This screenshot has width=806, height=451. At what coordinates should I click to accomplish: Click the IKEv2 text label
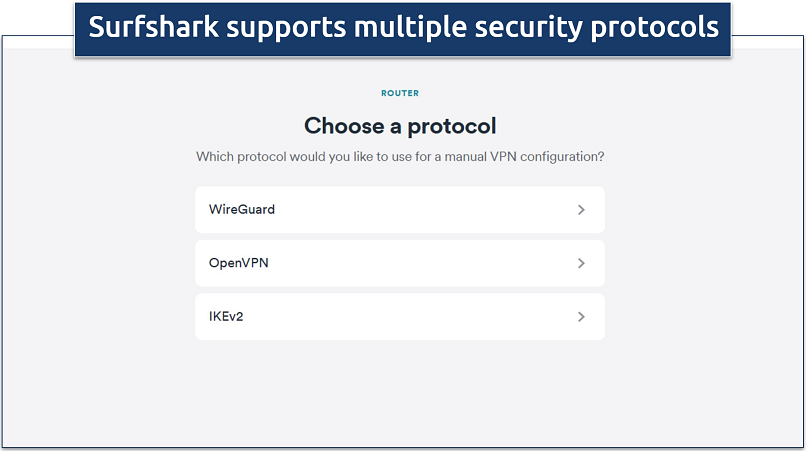click(226, 316)
